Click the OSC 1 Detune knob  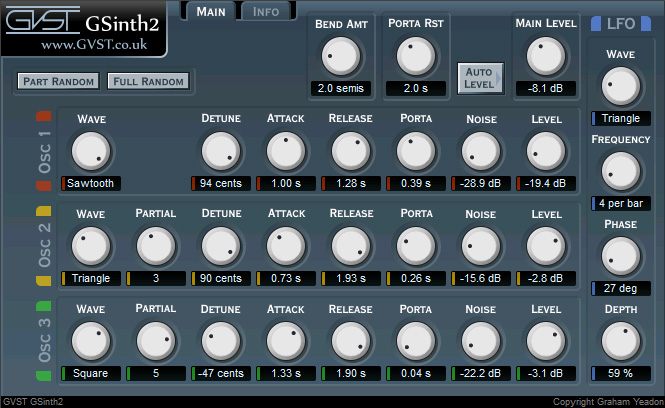click(x=221, y=151)
